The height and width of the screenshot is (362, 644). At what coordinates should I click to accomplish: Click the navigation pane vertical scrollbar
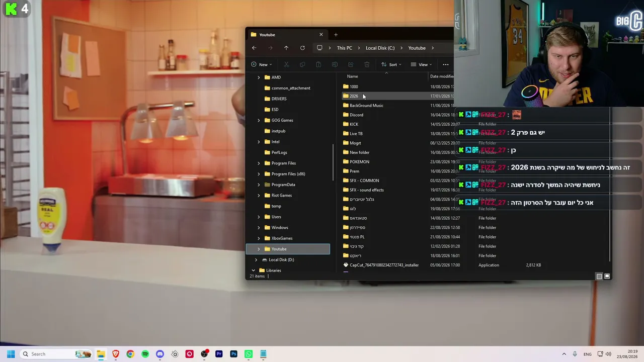333,163
